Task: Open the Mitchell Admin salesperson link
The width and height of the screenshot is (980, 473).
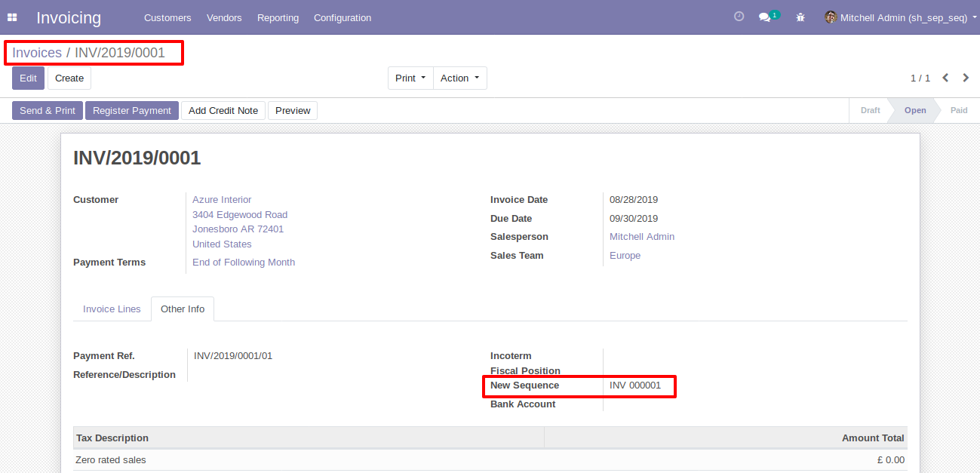Action: tap(642, 237)
